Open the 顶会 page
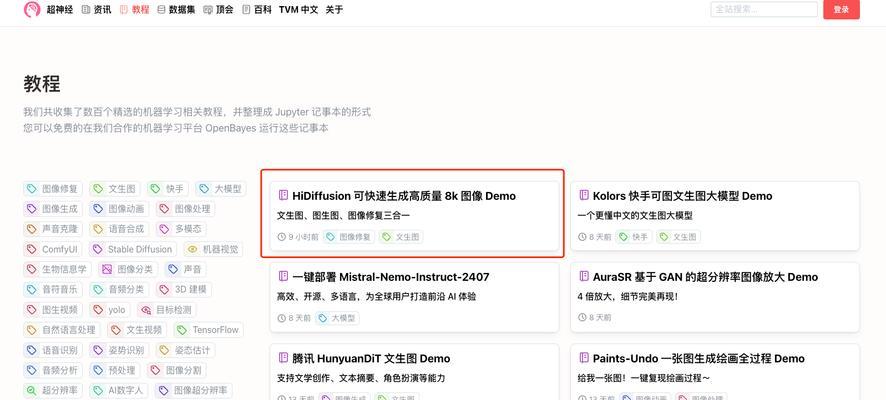Screen dimensions: 886x400 (218, 10)
